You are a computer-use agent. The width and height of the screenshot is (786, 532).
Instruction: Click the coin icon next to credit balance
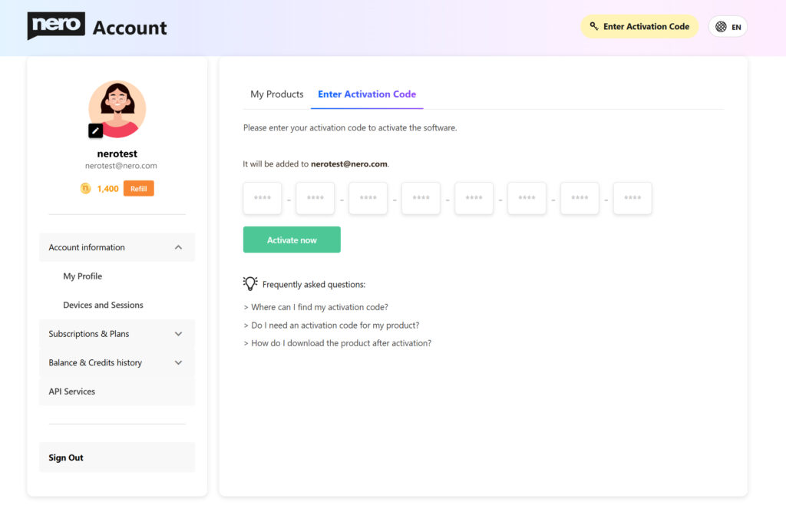84,188
